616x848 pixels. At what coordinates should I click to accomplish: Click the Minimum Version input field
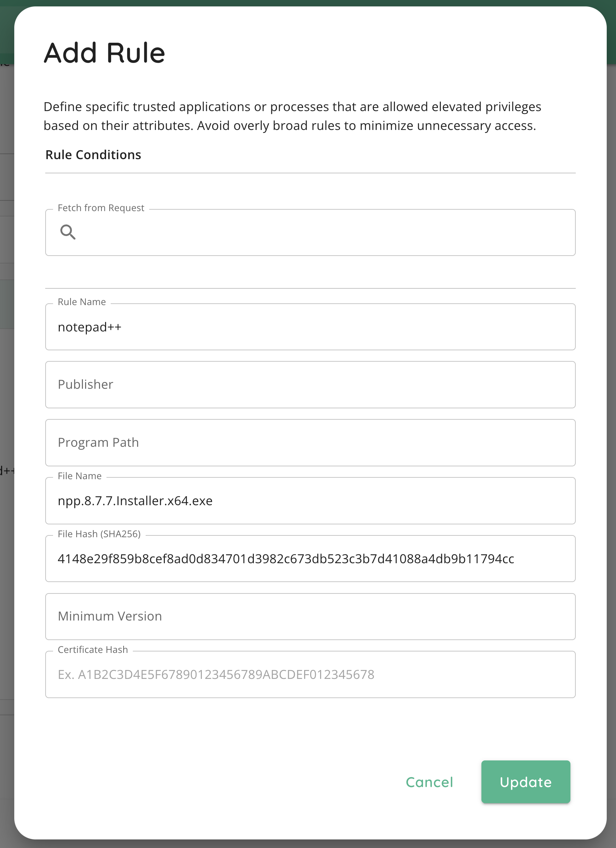click(310, 617)
